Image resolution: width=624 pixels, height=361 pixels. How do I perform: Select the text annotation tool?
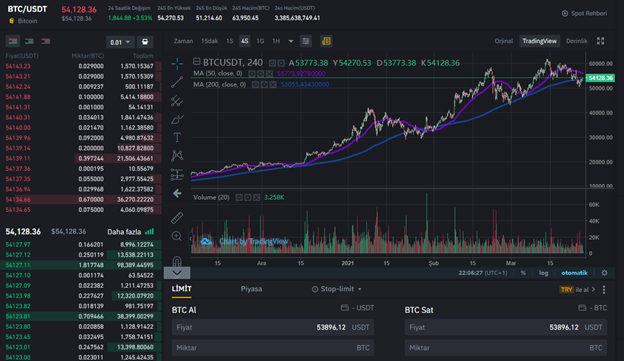click(177, 137)
